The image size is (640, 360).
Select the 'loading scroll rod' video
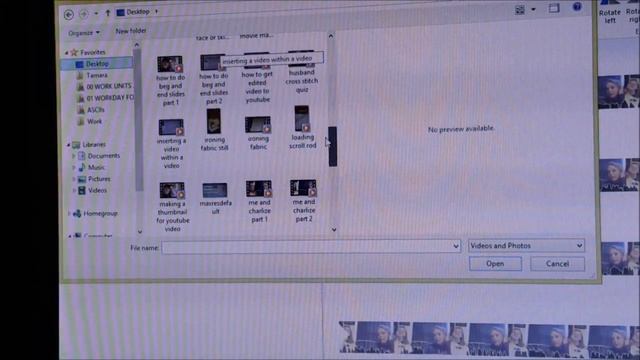[x=302, y=127]
